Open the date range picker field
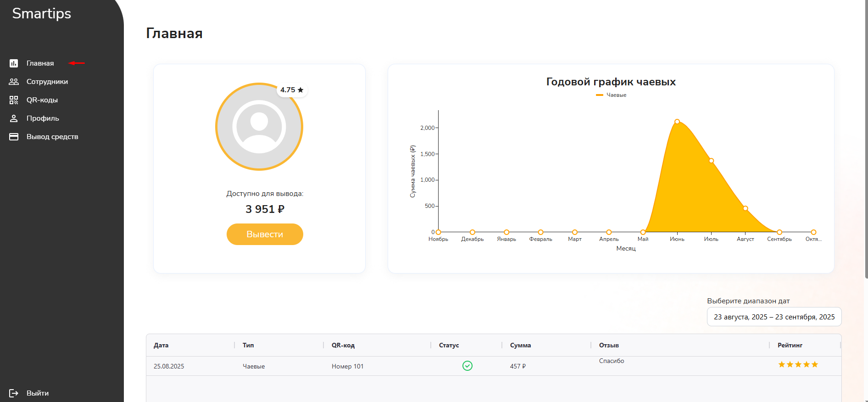868x402 pixels. click(774, 317)
